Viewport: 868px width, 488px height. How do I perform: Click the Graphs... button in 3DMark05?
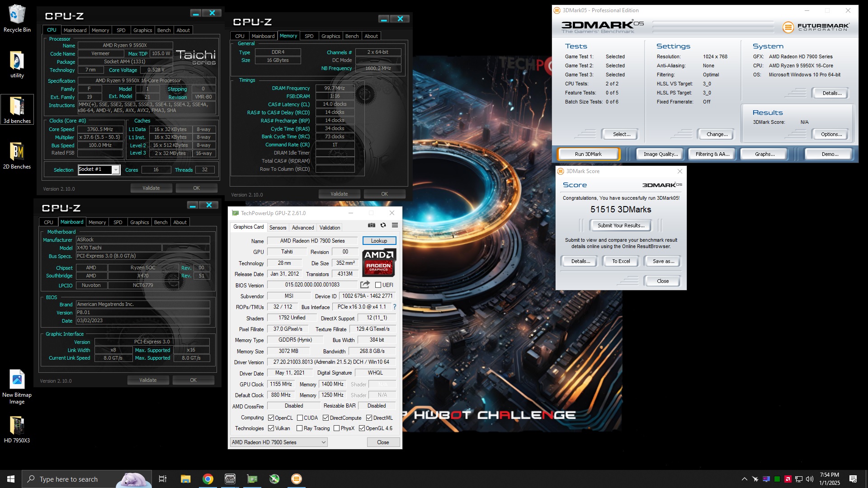pyautogui.click(x=764, y=154)
